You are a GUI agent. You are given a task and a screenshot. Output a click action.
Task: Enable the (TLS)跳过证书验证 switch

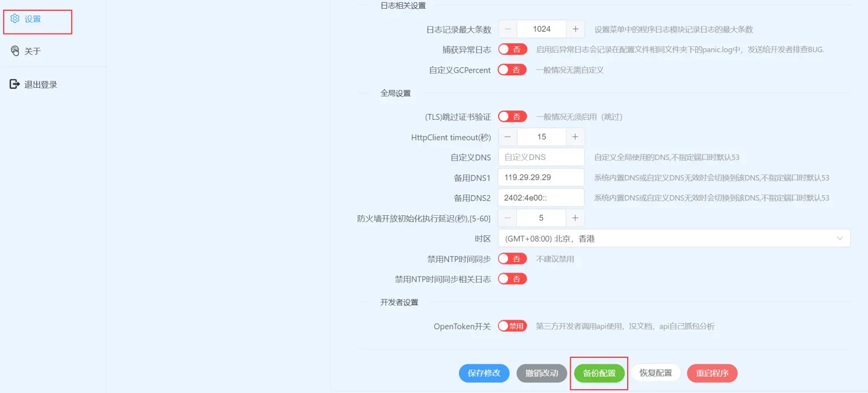click(x=512, y=117)
